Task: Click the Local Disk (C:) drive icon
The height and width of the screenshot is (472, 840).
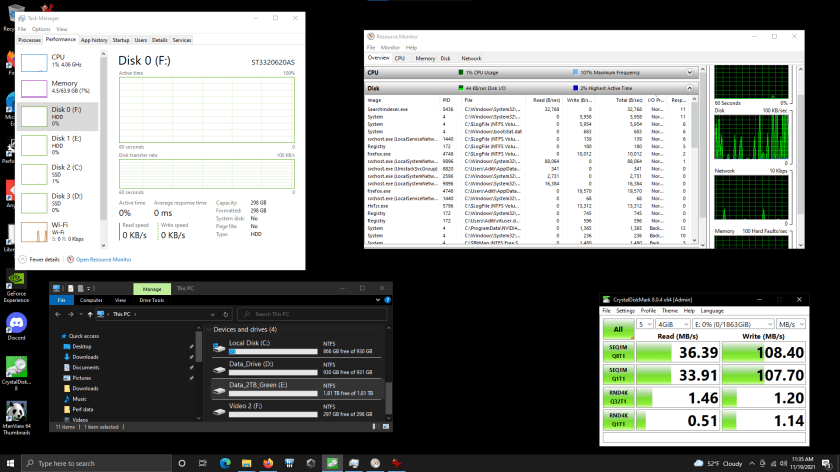Action: (220, 347)
